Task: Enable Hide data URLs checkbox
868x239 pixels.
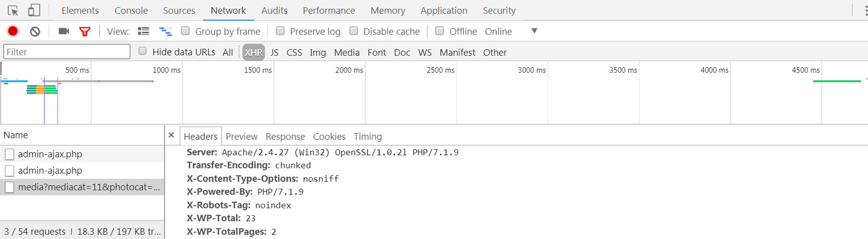Action: [142, 52]
